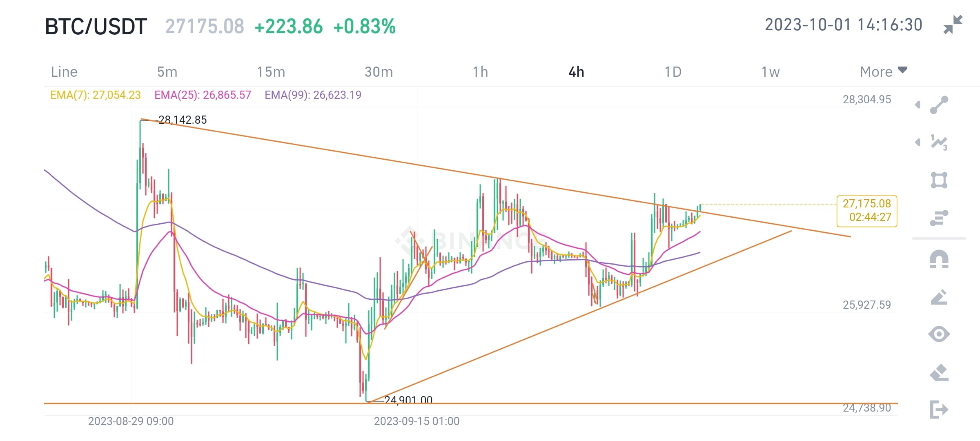Select the Line chart view

pos(64,71)
